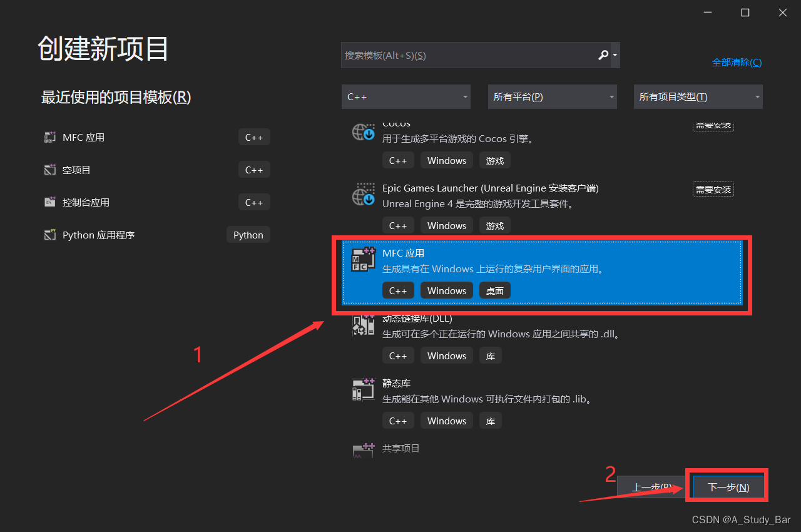Click the 下一步(N) button
Viewport: 801px width, 532px height.
point(728,487)
